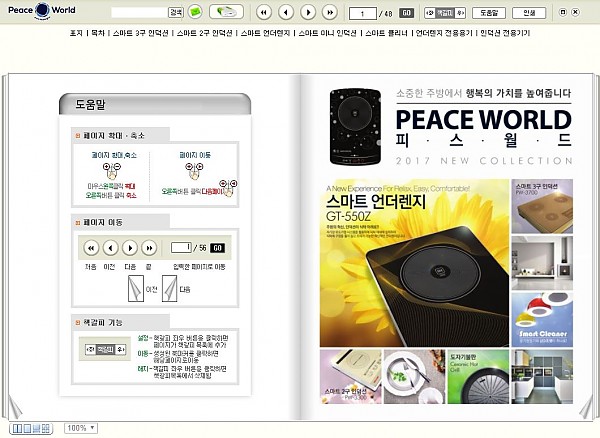Click the 스마트 언더렌지 GT-550Z main image

tap(414, 263)
